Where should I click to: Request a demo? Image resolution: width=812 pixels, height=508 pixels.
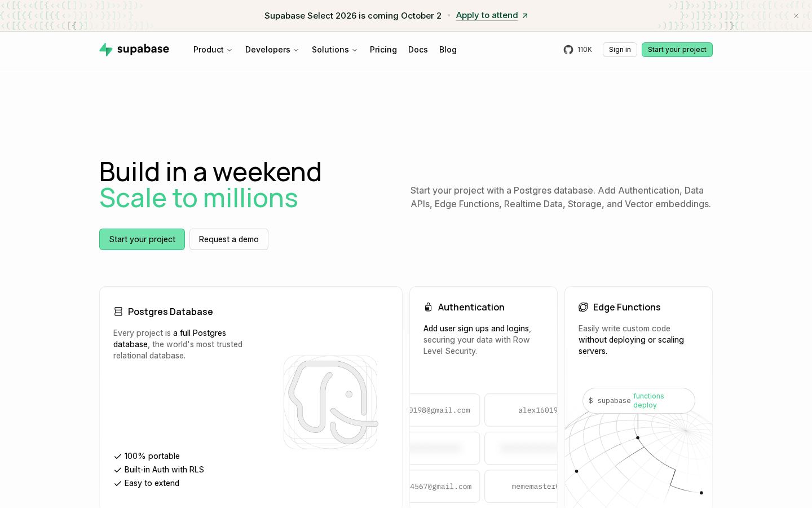pos(229,239)
